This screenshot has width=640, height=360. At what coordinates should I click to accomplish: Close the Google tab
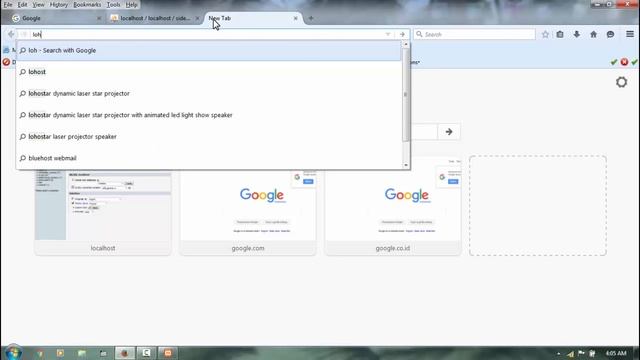click(x=99, y=18)
